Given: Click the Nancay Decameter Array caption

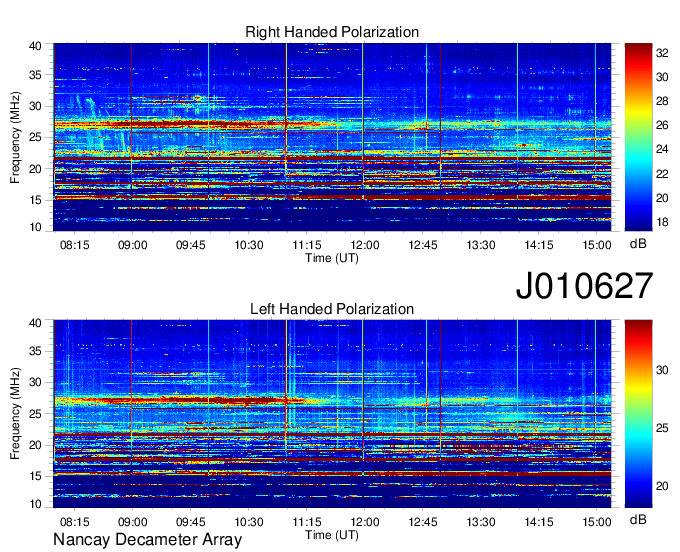Looking at the screenshot, I should tap(147, 539).
